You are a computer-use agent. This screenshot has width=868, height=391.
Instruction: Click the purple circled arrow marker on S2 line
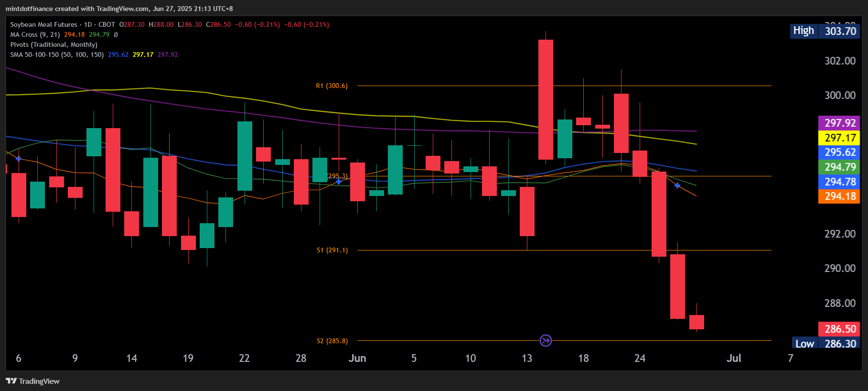(x=546, y=340)
